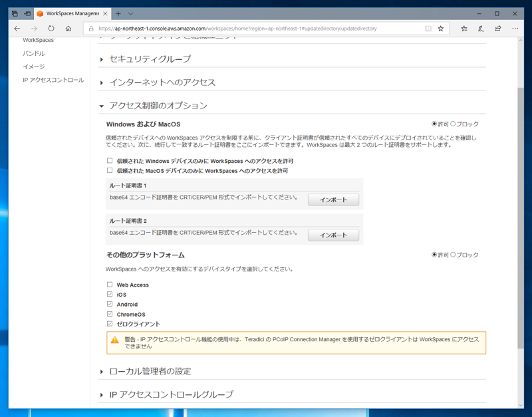Viewport: 532px width, 417px height.
Task: Open the browser home page icon
Action: pos(68,29)
